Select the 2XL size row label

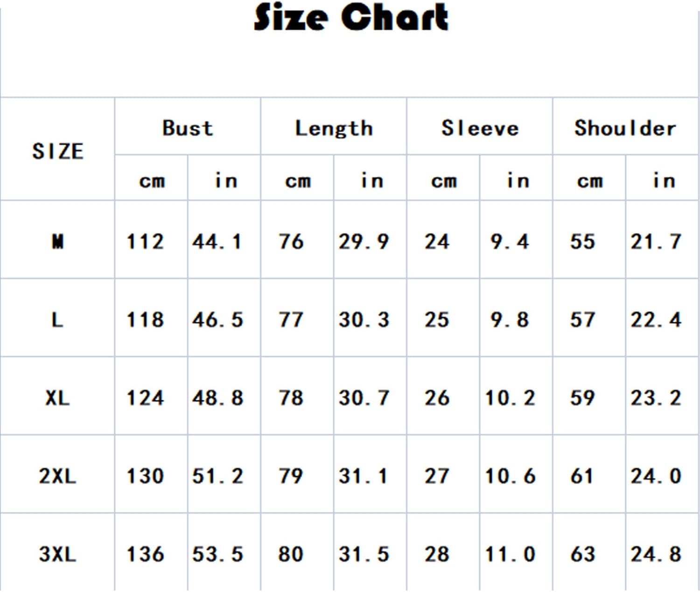pyautogui.click(x=57, y=476)
